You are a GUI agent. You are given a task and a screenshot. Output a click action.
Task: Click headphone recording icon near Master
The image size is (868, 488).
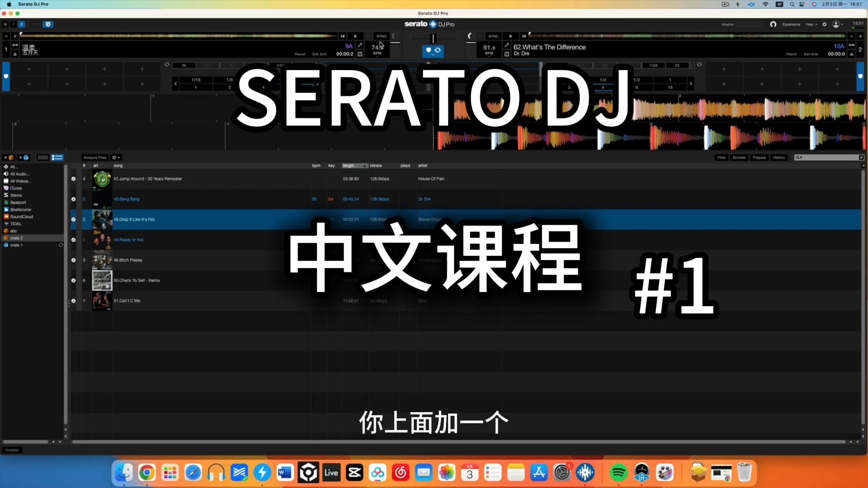coord(773,24)
